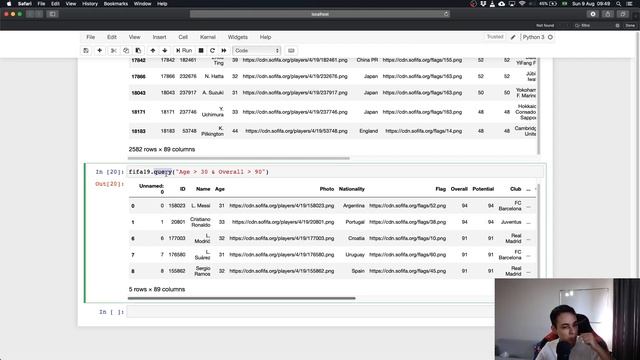Click '5 rows × 89 columns' text
Image resolution: width=640 pixels, height=360 pixels.
(x=157, y=289)
